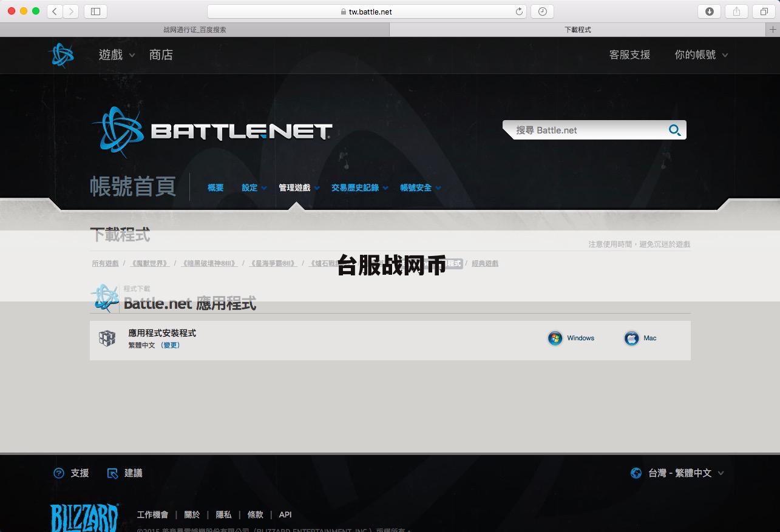780x532 pixels.
Task: Expand the 設定 settings menu
Action: (254, 187)
